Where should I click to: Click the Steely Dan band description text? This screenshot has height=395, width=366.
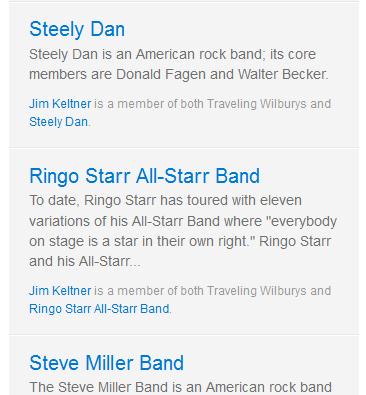pyautogui.click(x=179, y=64)
